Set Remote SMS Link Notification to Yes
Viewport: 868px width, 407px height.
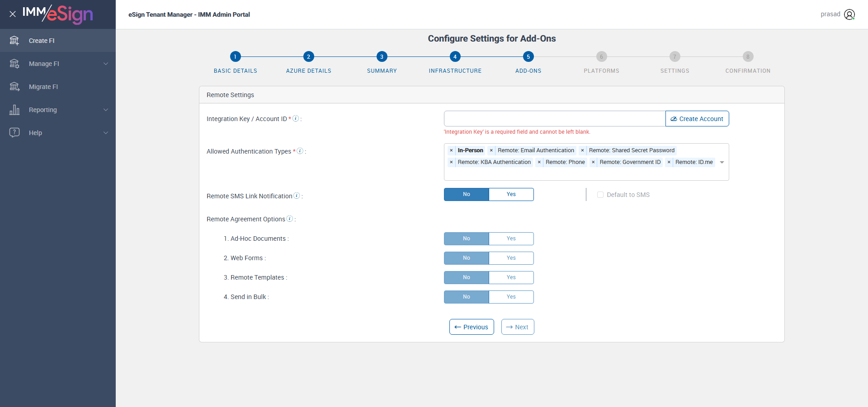pyautogui.click(x=511, y=194)
